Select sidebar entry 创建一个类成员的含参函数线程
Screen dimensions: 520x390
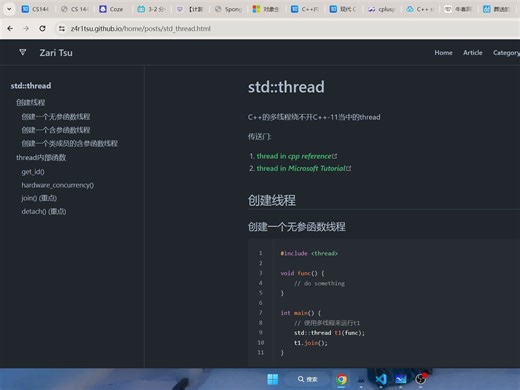tap(69, 143)
